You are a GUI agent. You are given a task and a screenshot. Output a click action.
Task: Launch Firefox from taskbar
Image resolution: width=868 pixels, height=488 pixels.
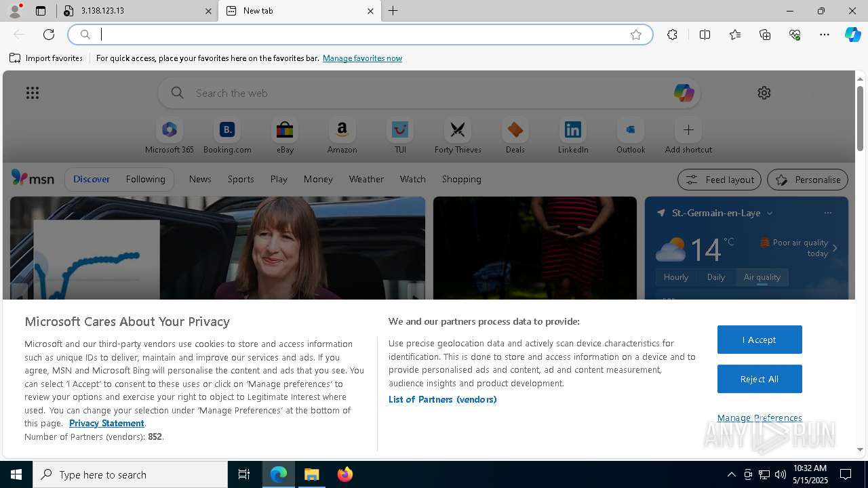[345, 474]
